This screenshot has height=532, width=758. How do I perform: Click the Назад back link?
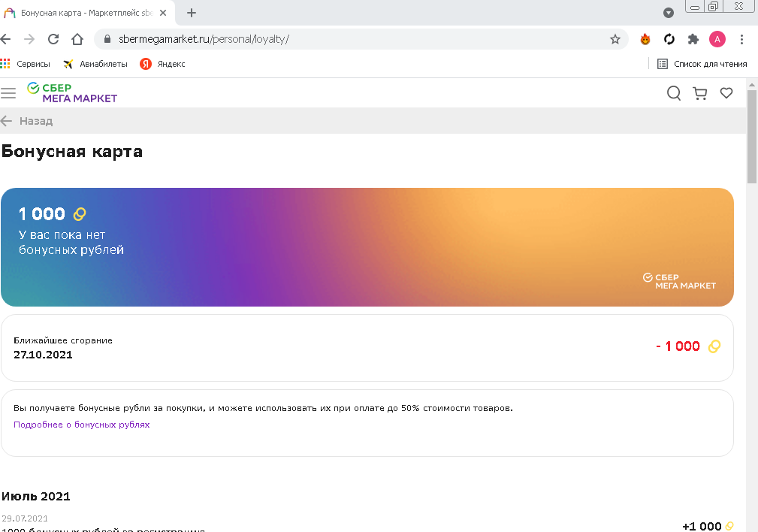[x=26, y=121]
